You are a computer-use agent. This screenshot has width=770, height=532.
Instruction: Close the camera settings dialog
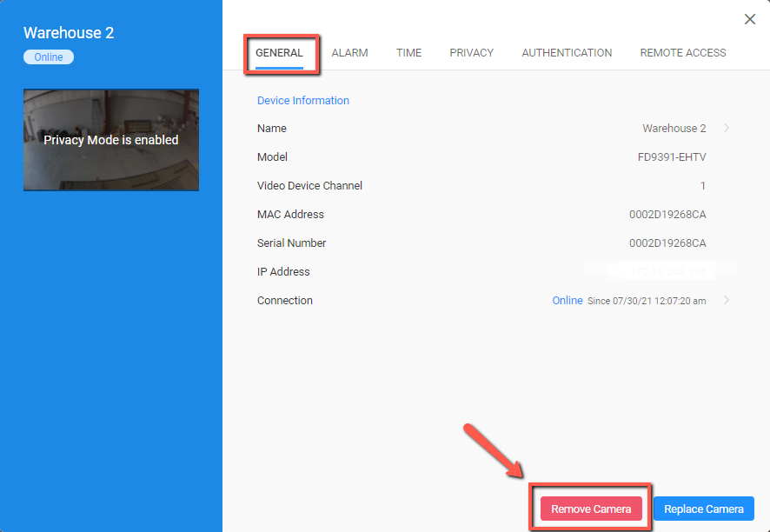(x=749, y=19)
